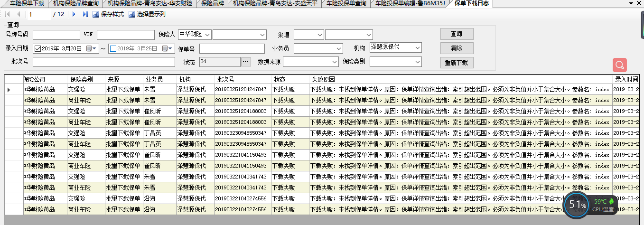Open calendar picker for end date 3月25日

(168, 48)
